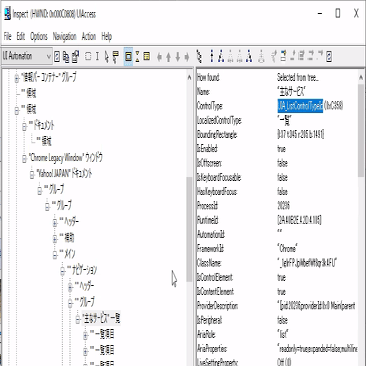Click the AriaRole property label
The image size is (366, 366).
click(206, 334)
